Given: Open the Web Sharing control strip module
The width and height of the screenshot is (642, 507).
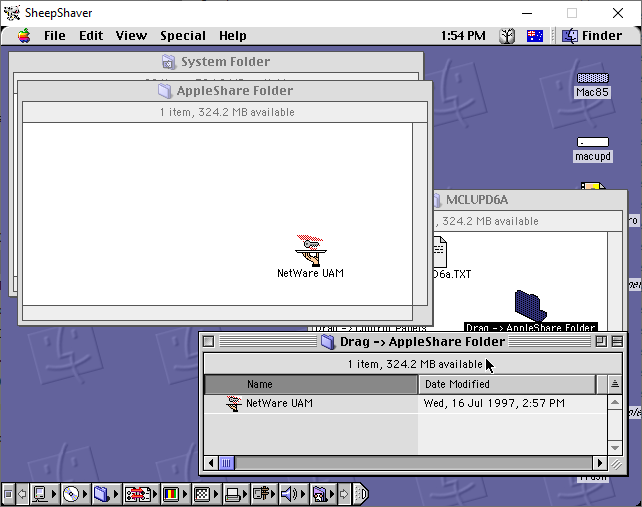Looking at the screenshot, I should tap(320, 494).
